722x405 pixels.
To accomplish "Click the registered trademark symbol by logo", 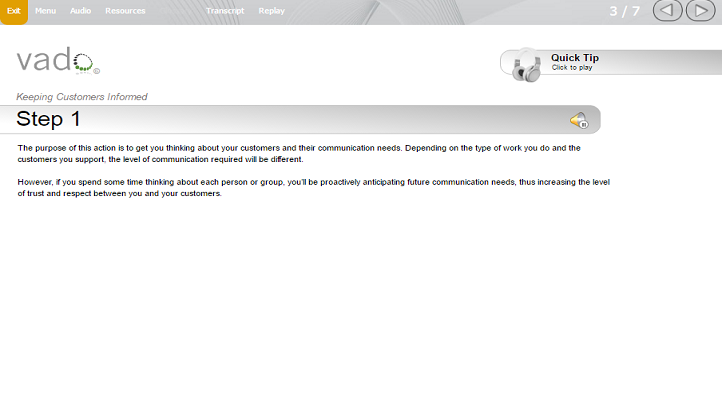I will click(x=97, y=71).
